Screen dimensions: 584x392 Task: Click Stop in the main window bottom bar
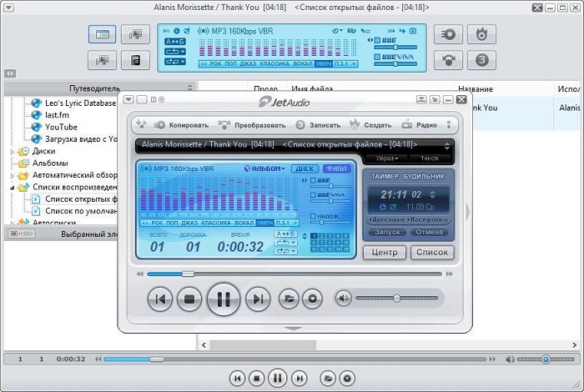click(256, 379)
